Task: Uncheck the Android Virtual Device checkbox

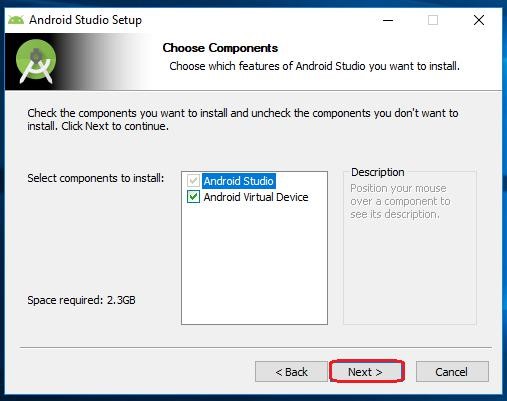Action: [x=193, y=197]
